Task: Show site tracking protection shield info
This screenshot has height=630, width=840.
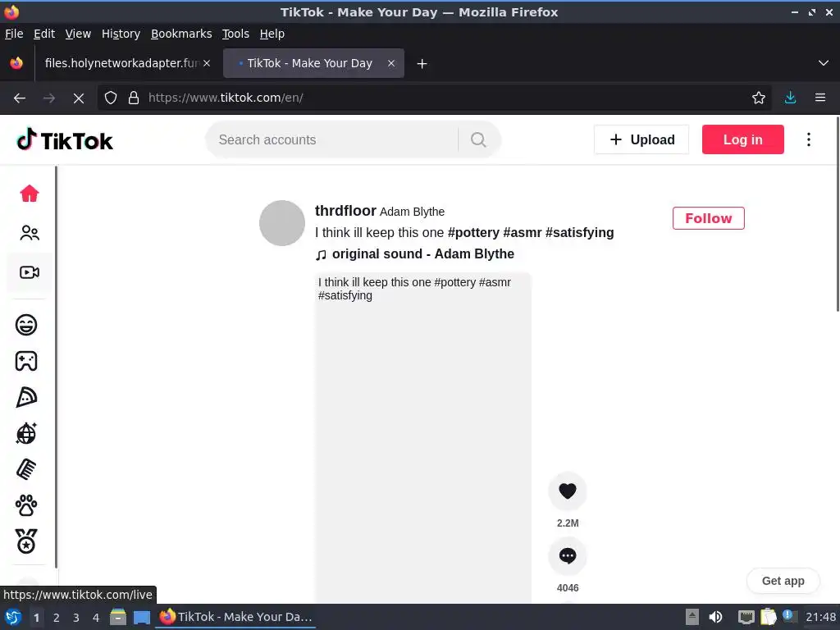Action: point(111,98)
